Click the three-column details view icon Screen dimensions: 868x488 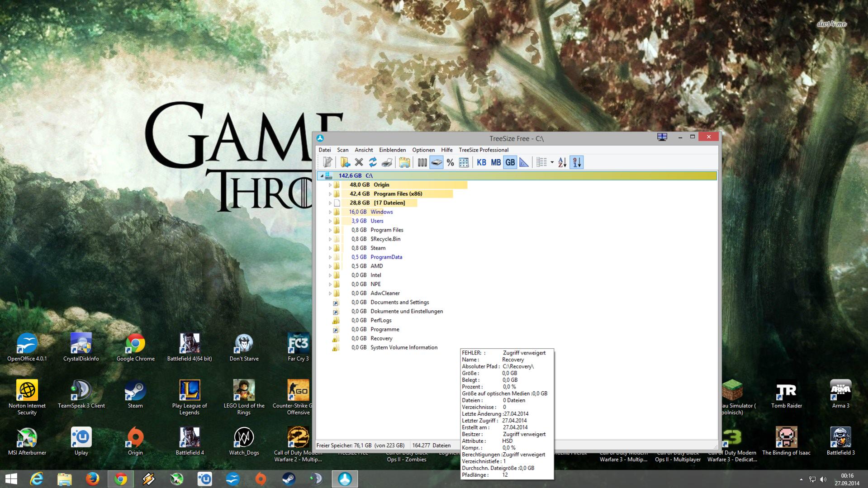pyautogui.click(x=422, y=162)
